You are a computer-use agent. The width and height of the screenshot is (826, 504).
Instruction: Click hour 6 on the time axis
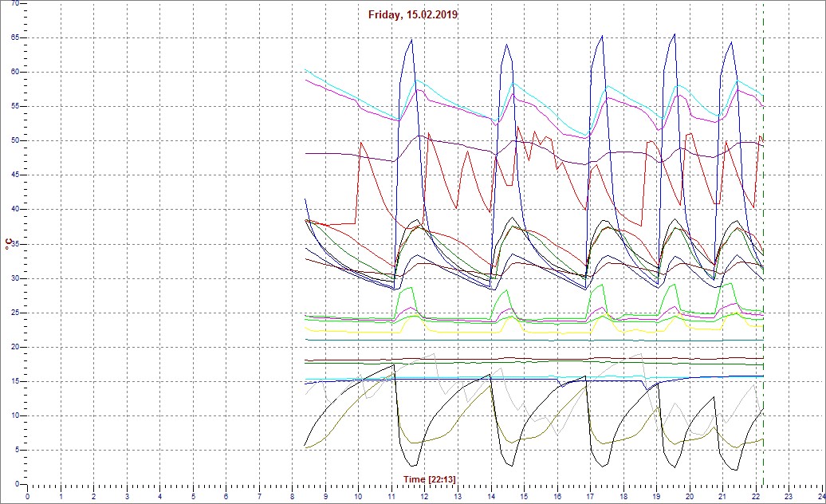point(226,496)
